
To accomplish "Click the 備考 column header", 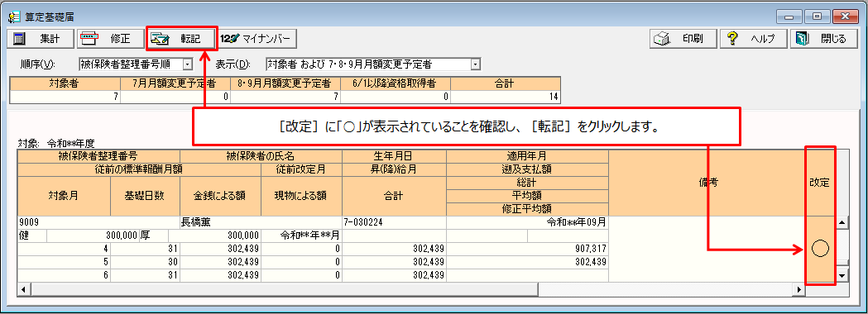I will click(707, 183).
